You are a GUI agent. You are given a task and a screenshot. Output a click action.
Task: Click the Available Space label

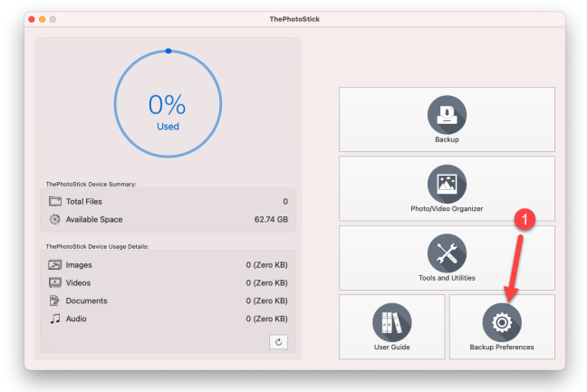tap(94, 220)
